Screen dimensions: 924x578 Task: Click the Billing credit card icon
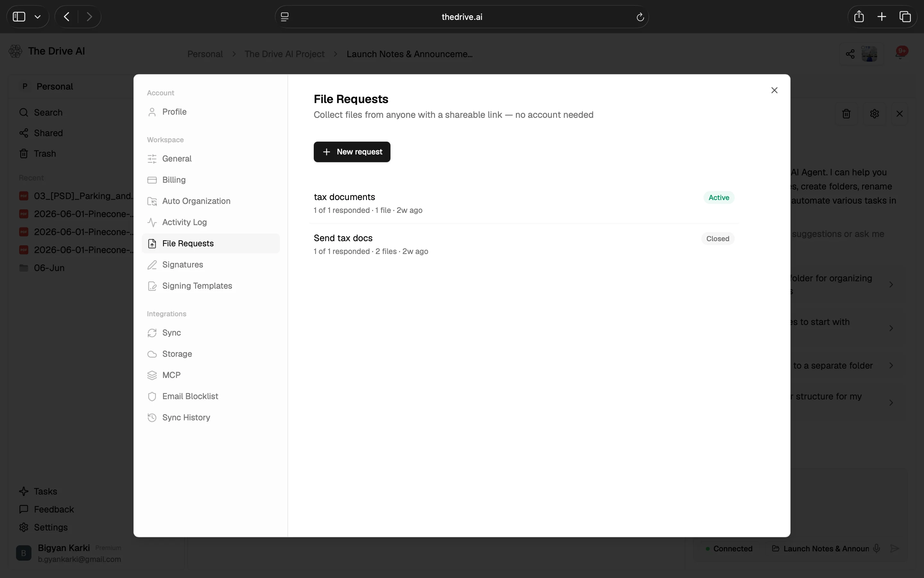pyautogui.click(x=152, y=180)
